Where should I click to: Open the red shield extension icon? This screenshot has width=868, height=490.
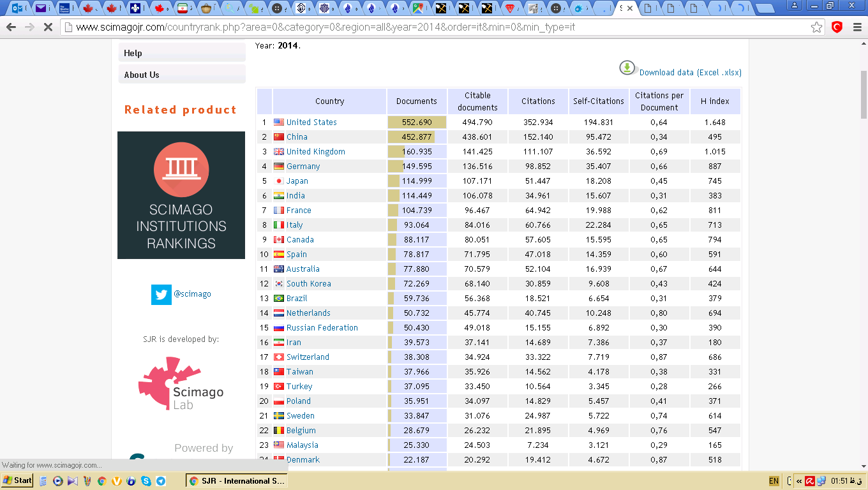tap(837, 27)
